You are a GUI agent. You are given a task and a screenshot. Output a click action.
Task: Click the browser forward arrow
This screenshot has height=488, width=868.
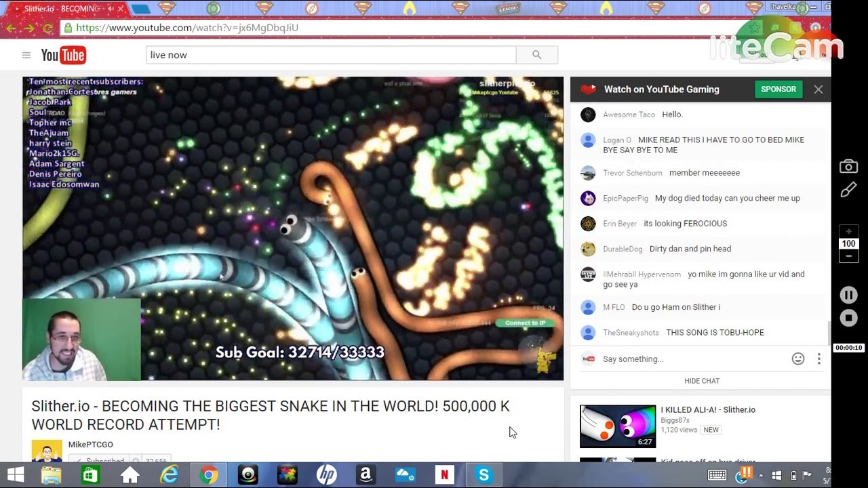click(x=30, y=28)
